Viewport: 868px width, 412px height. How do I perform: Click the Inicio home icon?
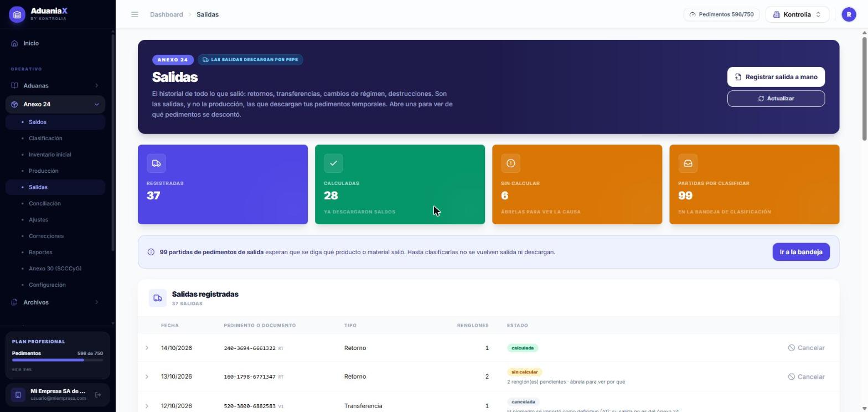click(x=14, y=43)
